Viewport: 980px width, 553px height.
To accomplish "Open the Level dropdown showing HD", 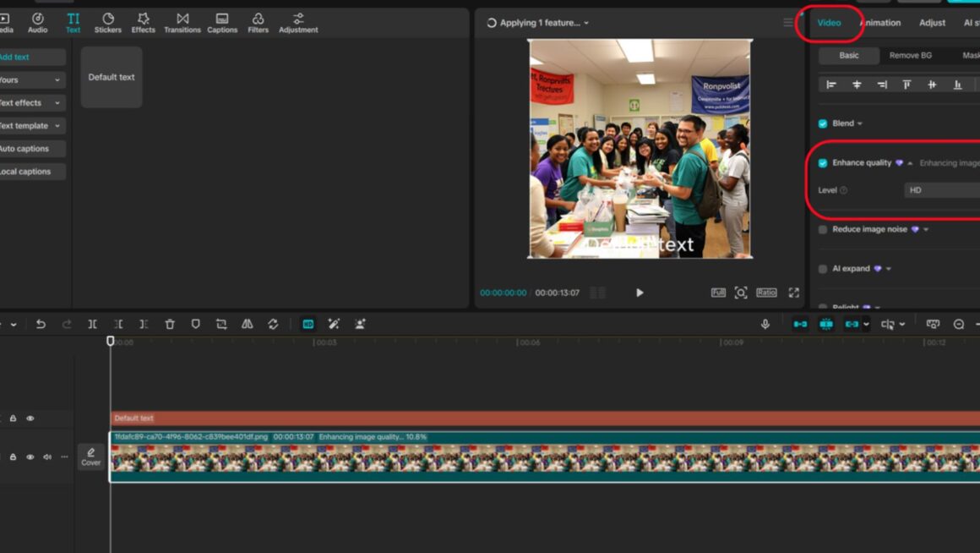I will point(942,190).
